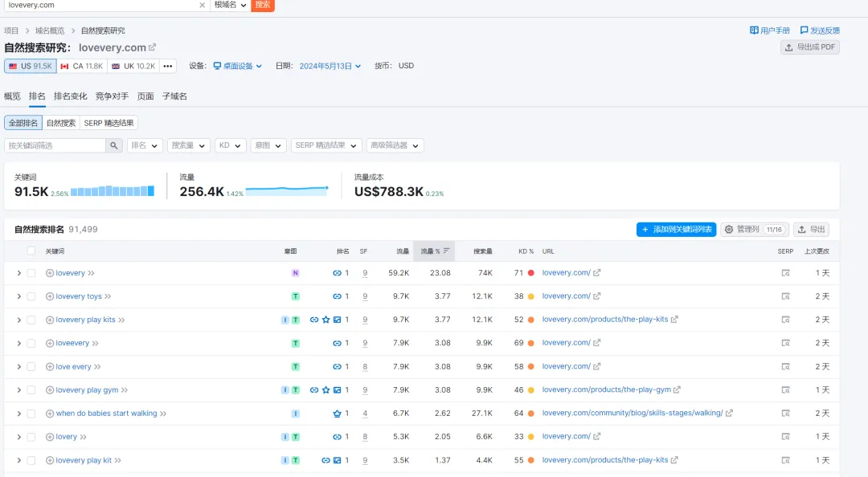Open SERP snapshot for lovevery play gym
Screen dimensions: 868x477
[785, 389]
